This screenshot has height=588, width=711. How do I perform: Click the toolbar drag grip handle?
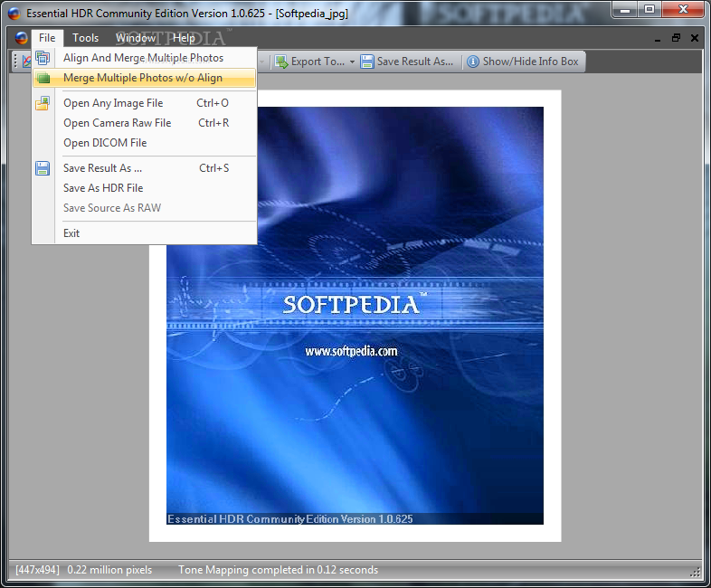(15, 62)
